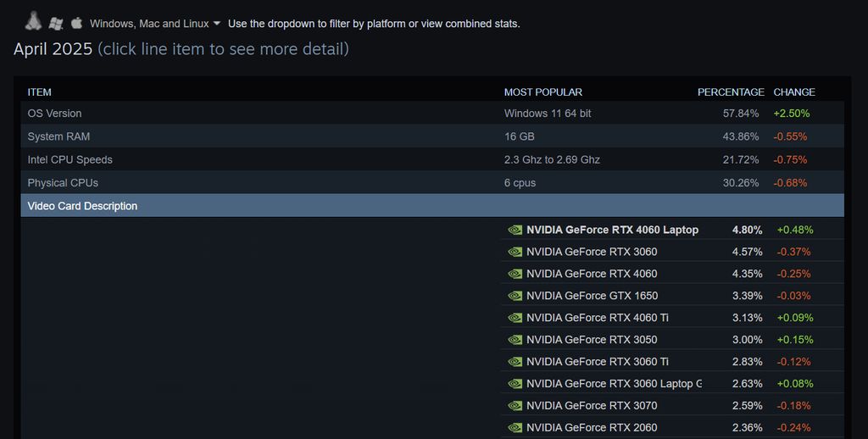868x439 pixels.
Task: Click the Windows logo platform icon
Action: point(56,24)
